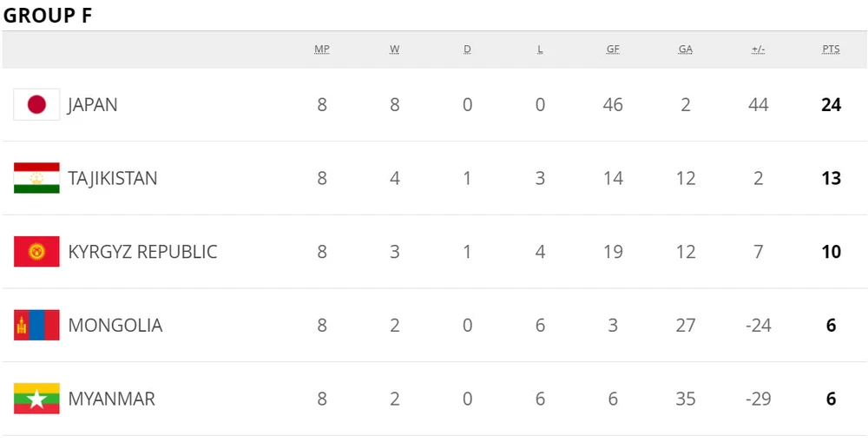
Task: Click the GROUP F heading
Action: pos(48,16)
